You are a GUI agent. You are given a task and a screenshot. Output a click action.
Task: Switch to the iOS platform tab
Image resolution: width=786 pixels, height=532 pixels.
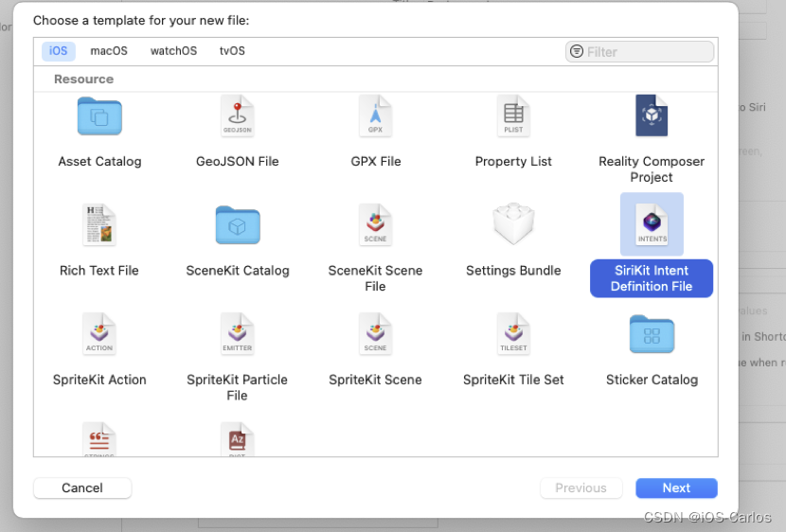58,51
